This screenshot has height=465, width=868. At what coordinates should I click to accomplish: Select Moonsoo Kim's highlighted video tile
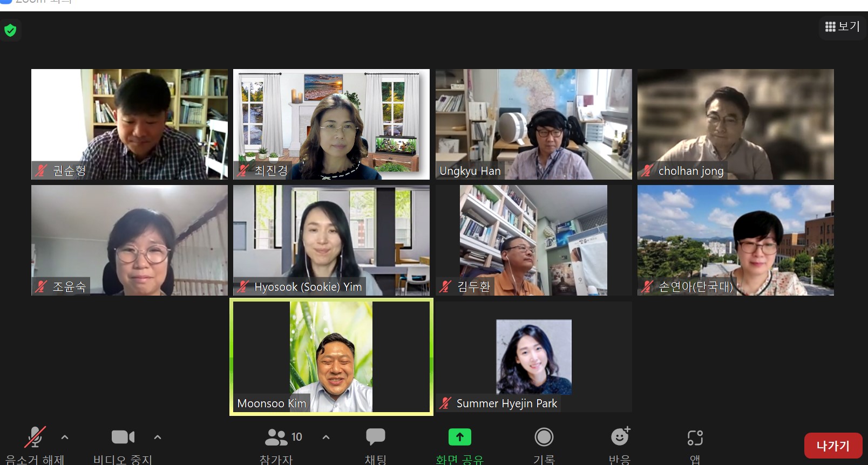331,357
